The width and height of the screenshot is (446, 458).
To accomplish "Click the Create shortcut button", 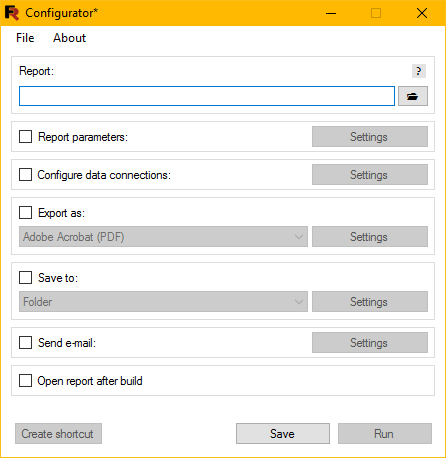I will (58, 434).
